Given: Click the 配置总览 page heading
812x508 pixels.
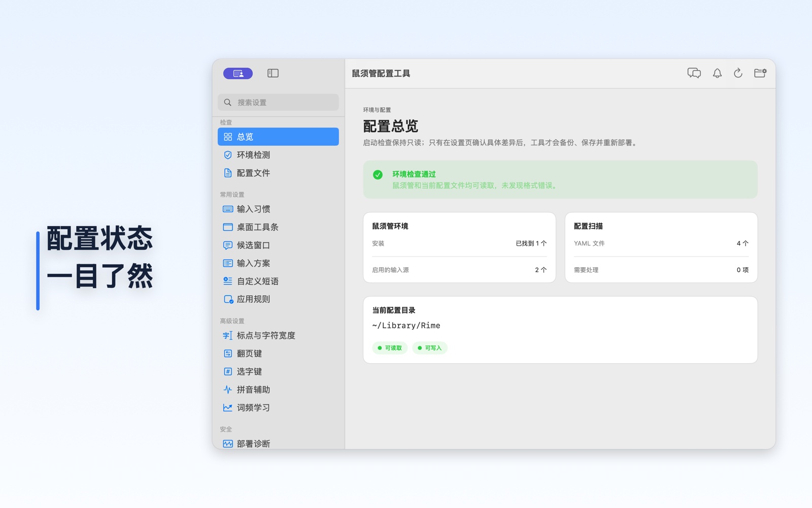Looking at the screenshot, I should pos(391,126).
